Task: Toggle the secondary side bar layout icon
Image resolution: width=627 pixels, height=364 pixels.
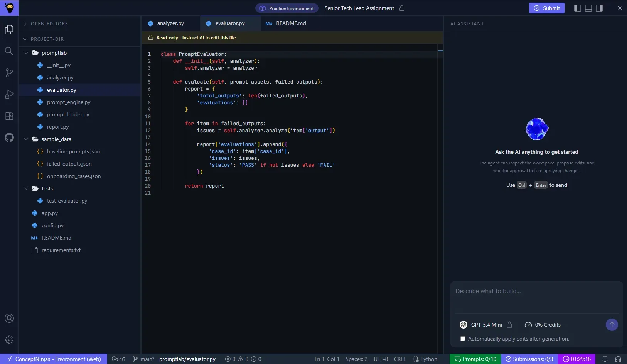Action: [599, 8]
